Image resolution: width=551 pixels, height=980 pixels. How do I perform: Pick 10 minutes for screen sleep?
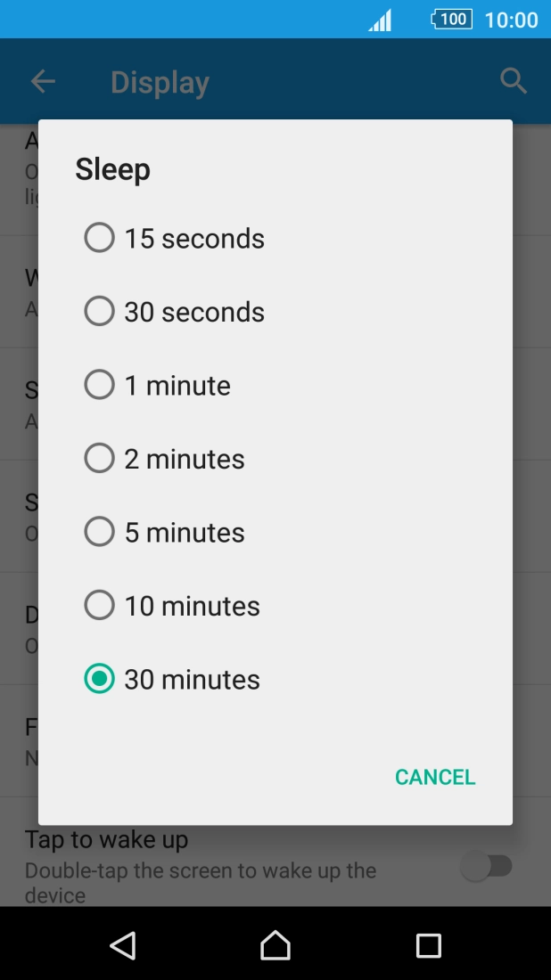(169, 606)
